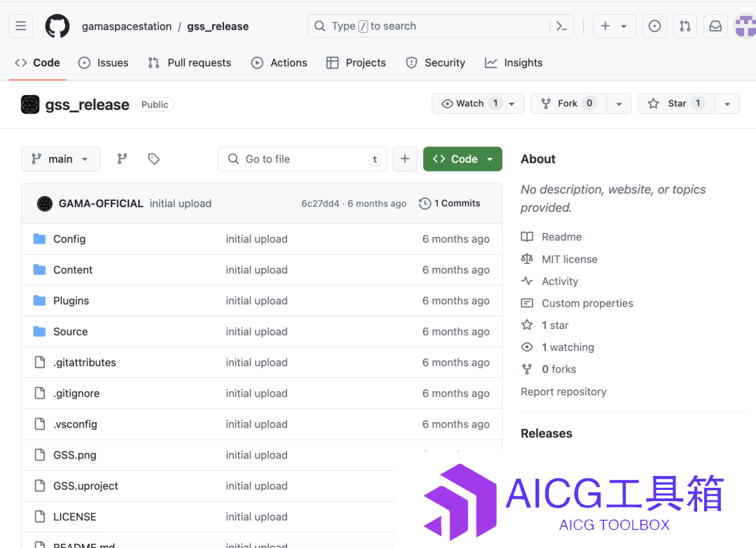
Task: Open the .gitattributes file
Action: (x=85, y=363)
